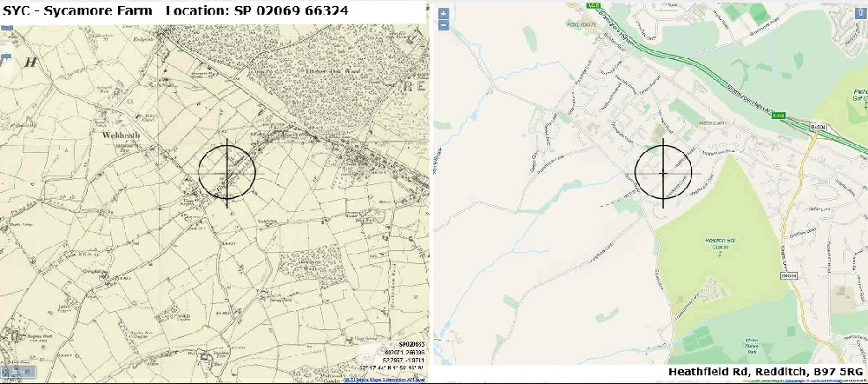Click the scale bar on the historic map
Image resolution: width=868 pixels, height=384 pixels.
[16, 372]
